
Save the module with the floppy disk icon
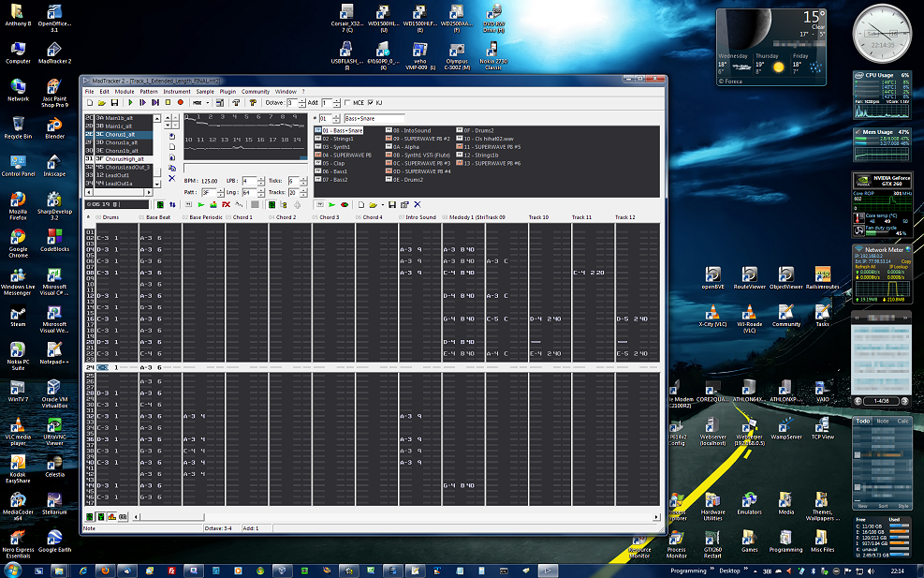114,102
